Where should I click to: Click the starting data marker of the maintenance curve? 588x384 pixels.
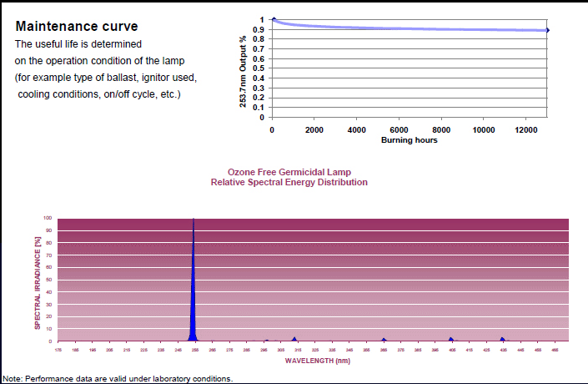(274, 20)
